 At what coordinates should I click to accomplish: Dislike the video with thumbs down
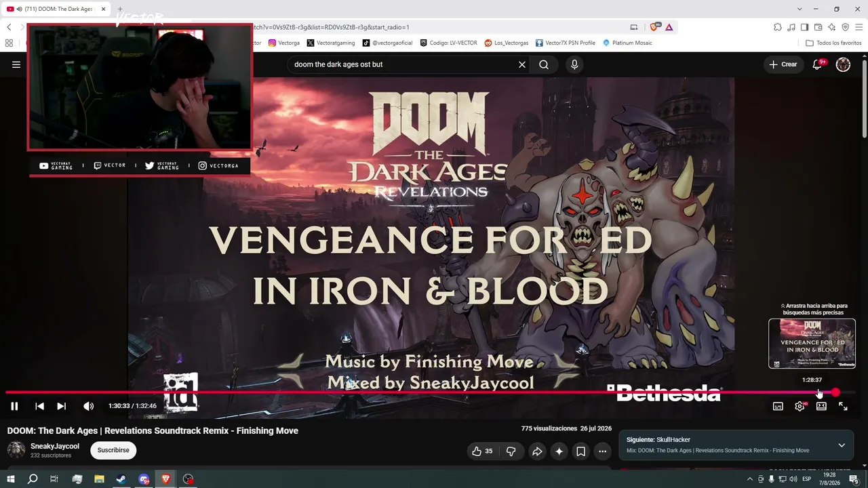[511, 451]
